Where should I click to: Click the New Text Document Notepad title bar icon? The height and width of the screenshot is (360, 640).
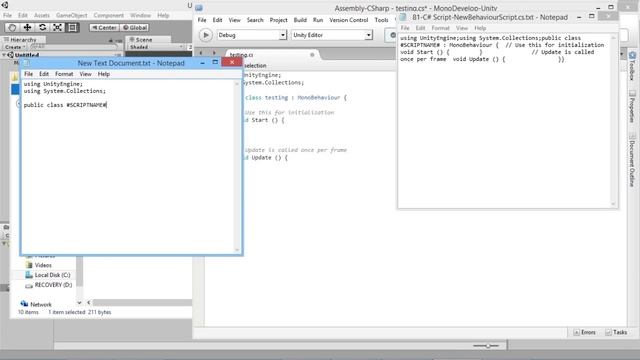click(27, 63)
